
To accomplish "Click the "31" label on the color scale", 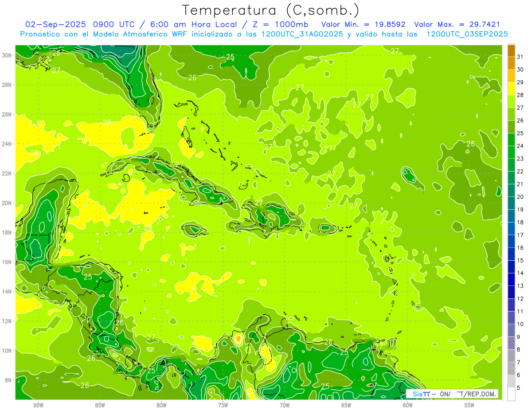I will point(520,57).
